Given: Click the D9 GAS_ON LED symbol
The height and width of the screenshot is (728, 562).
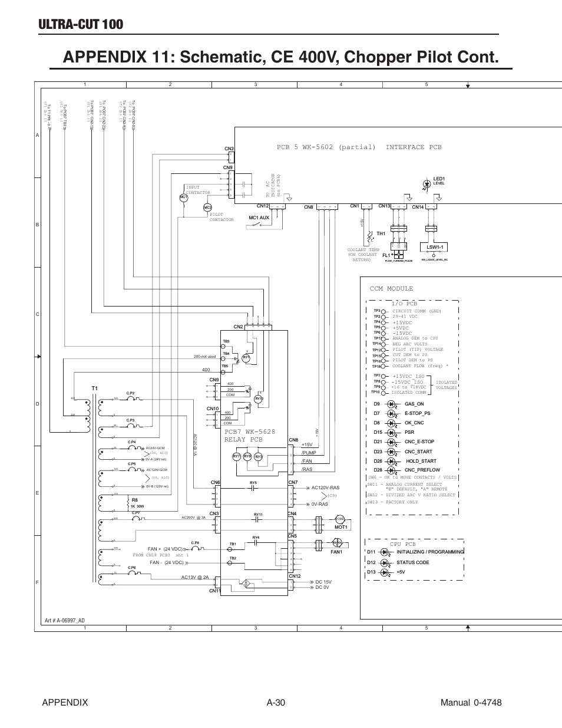Looking at the screenshot, I should (x=392, y=404).
